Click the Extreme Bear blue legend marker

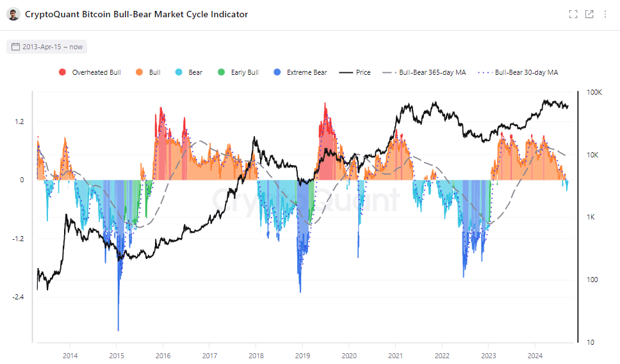276,72
